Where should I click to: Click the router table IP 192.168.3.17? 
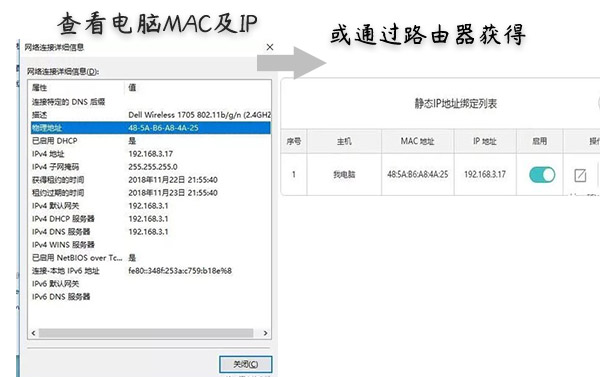485,175
